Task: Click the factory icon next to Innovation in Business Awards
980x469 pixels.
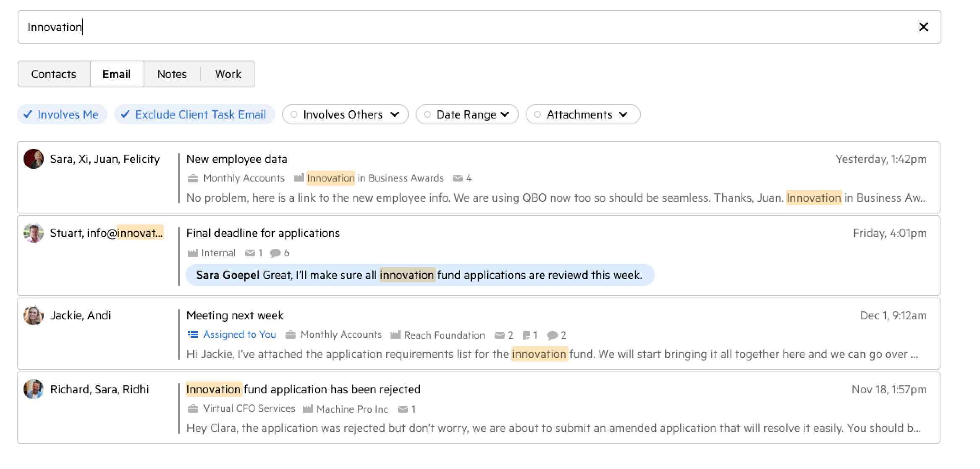Action: (299, 178)
